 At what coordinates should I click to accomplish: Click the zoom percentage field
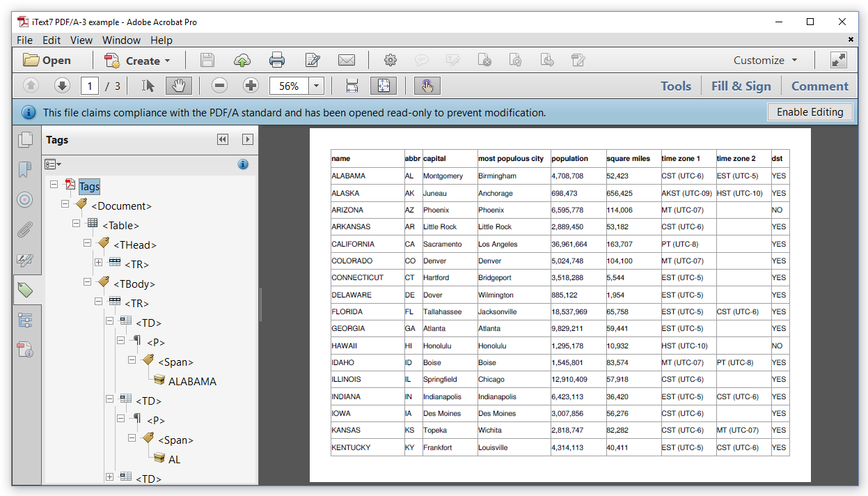(x=289, y=86)
